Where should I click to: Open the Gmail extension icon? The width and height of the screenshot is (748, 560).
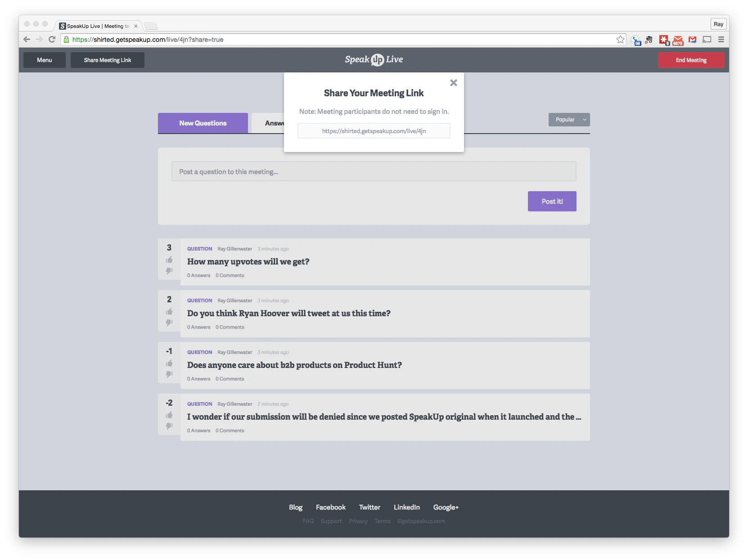click(693, 40)
